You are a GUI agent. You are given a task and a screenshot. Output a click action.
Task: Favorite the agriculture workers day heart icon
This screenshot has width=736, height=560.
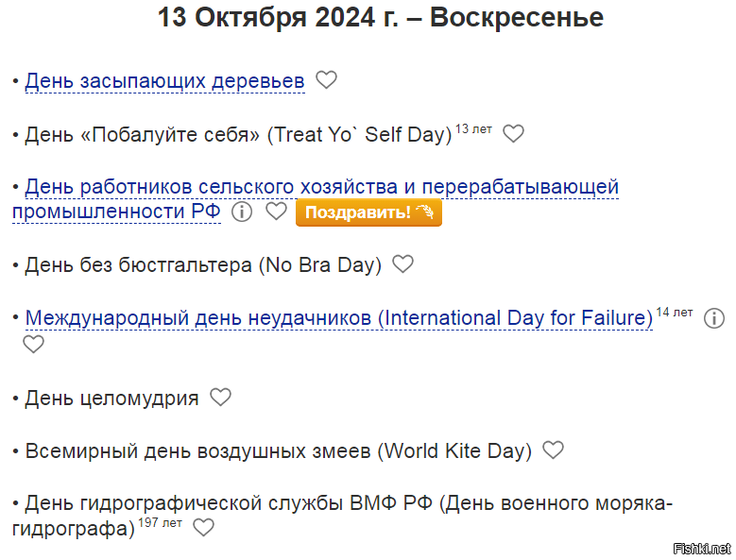[276, 211]
